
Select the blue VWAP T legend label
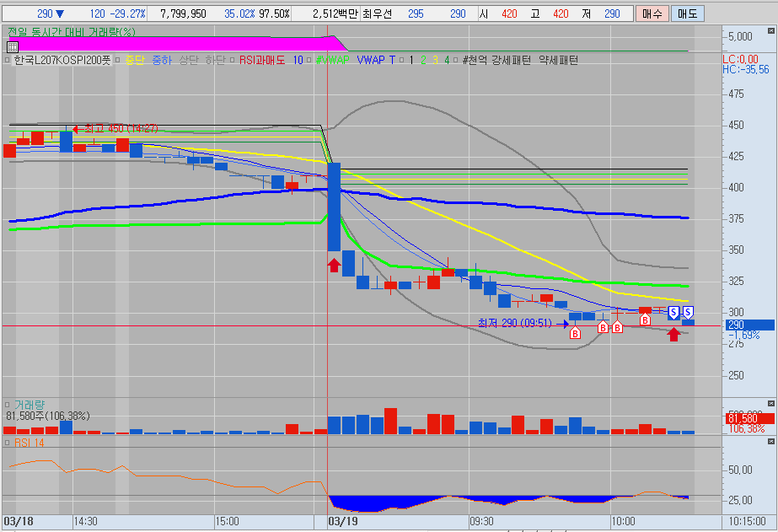(x=376, y=60)
